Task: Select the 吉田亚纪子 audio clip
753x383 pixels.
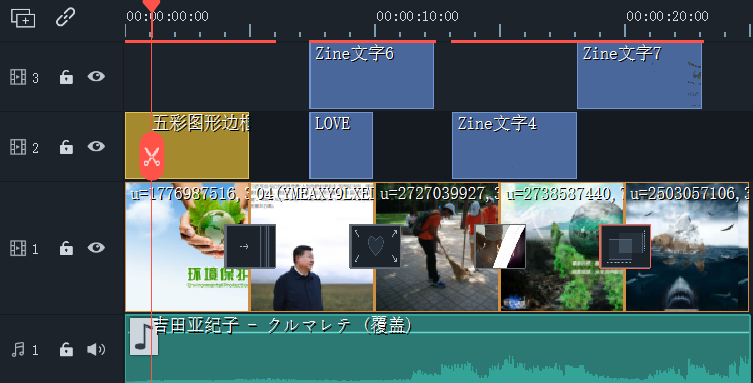Action: [x=437, y=349]
